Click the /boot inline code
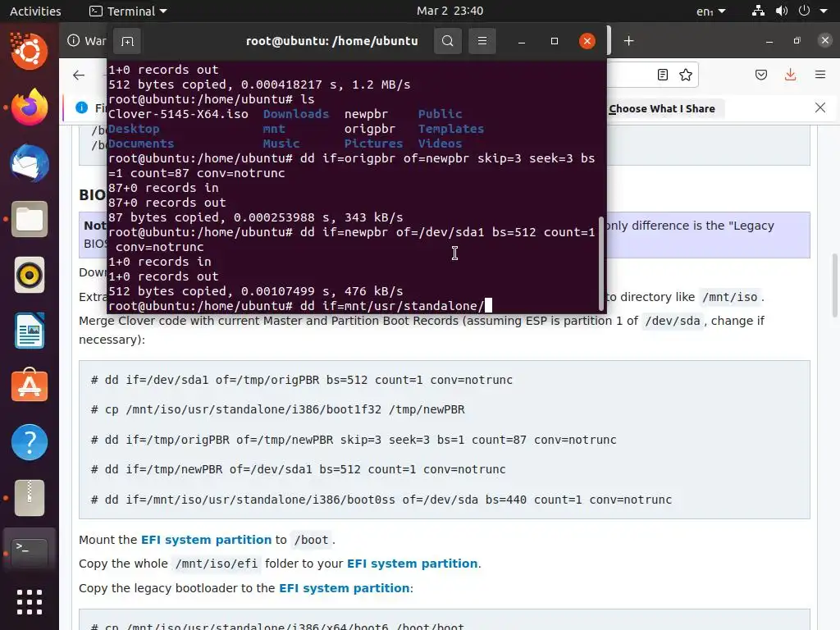This screenshot has width=840, height=630. pyautogui.click(x=311, y=540)
